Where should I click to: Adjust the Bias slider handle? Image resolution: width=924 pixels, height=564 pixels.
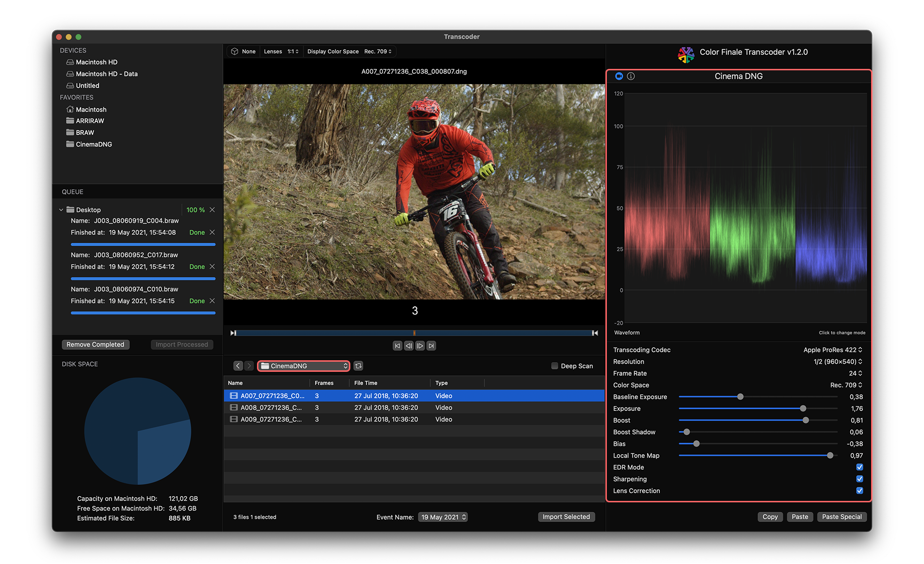pos(696,444)
